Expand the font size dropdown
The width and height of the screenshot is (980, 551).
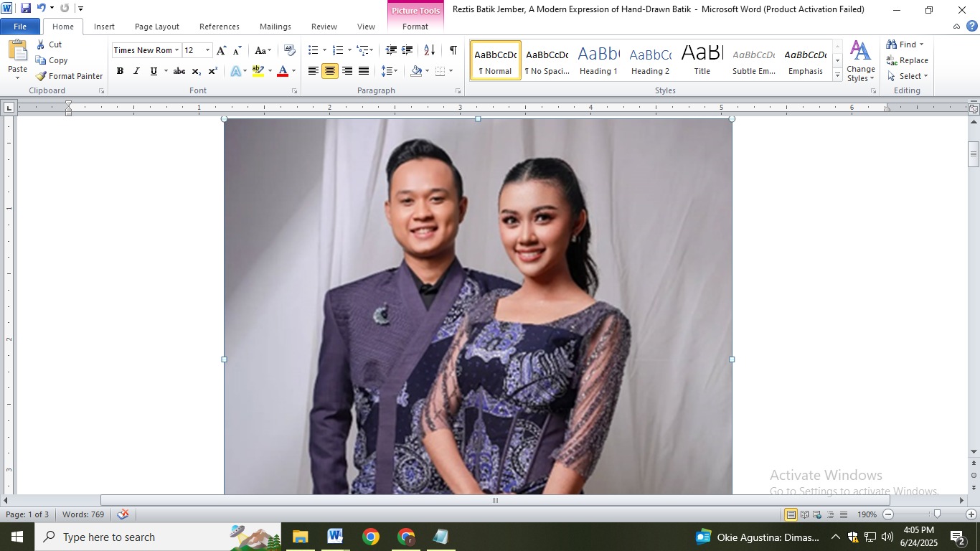tap(208, 50)
